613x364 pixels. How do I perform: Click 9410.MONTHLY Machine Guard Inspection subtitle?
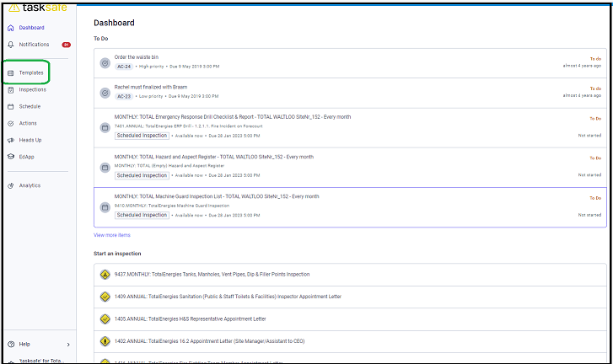[172, 206]
